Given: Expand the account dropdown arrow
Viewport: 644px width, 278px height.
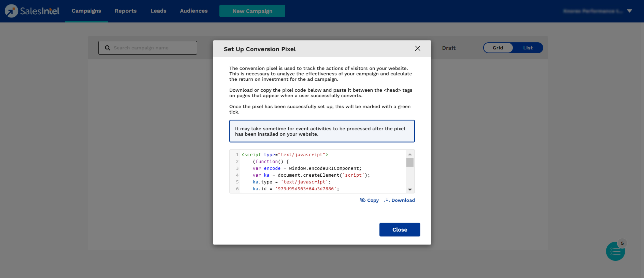Looking at the screenshot, I should tap(630, 11).
